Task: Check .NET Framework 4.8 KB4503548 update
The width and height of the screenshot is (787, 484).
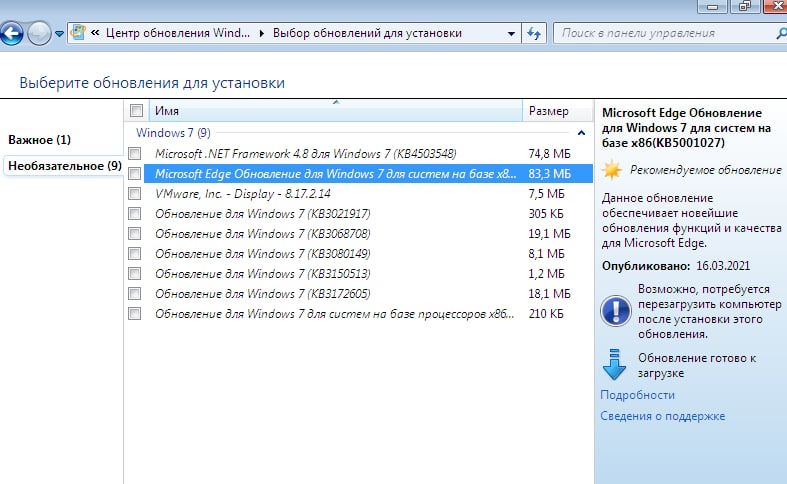Action: 135,154
